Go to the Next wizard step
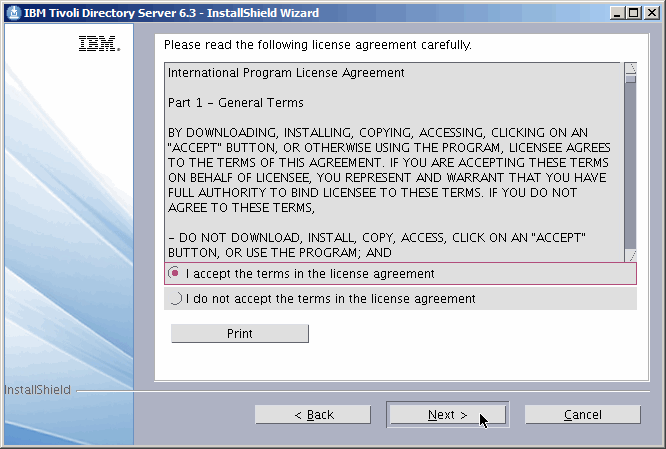 click(x=447, y=414)
